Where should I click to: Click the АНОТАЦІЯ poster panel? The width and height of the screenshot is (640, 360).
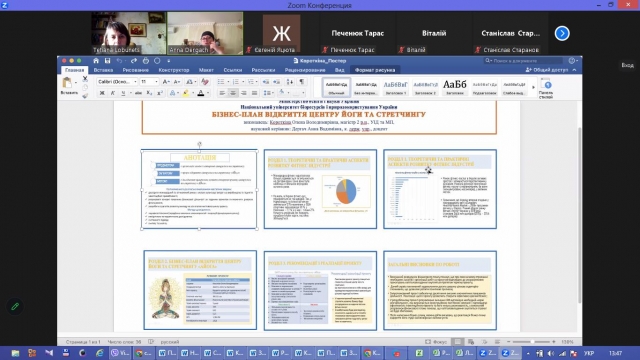(x=200, y=189)
